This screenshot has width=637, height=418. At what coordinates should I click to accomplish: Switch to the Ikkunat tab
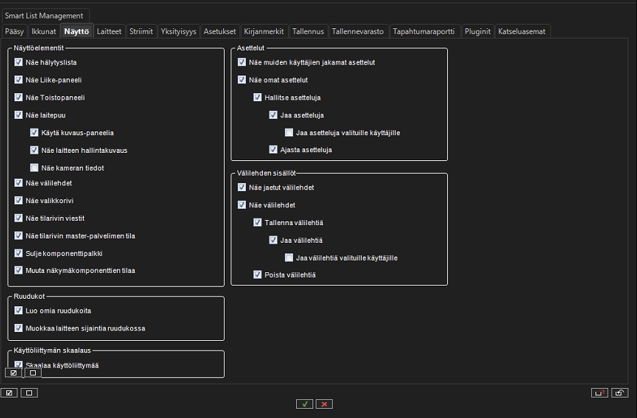click(43, 31)
